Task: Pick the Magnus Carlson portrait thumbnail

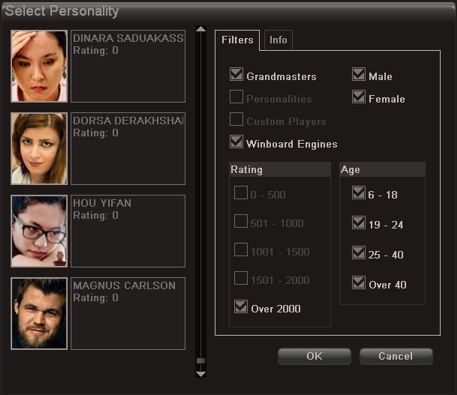Action: pos(39,313)
